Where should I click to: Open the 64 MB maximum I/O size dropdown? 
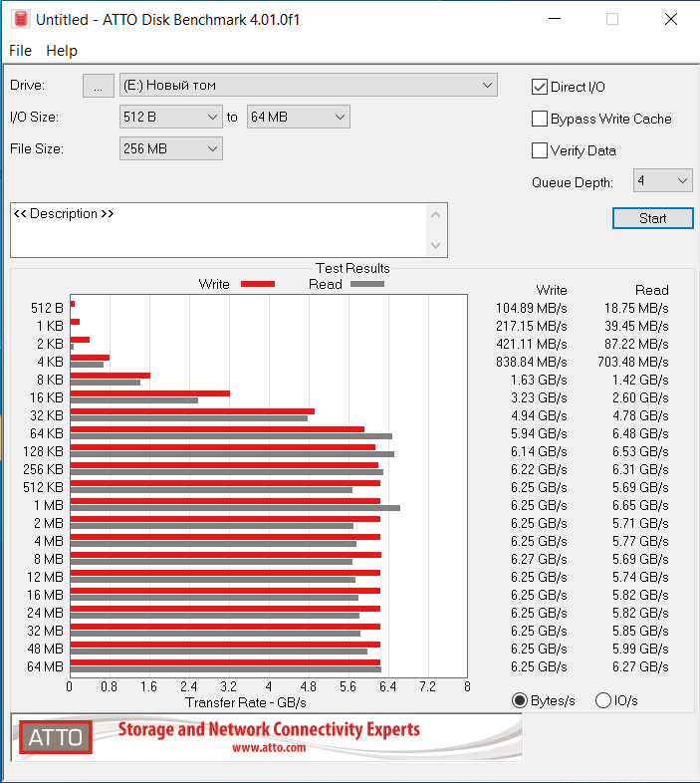(x=298, y=117)
